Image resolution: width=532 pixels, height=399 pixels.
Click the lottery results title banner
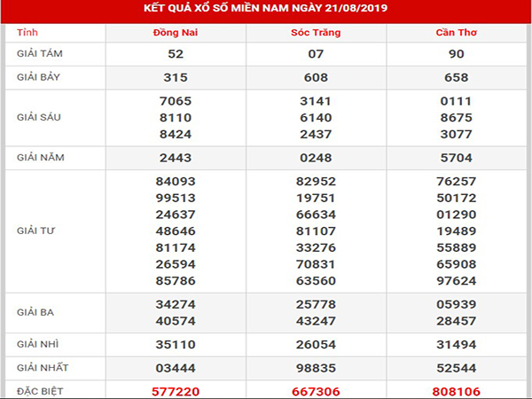(265, 11)
